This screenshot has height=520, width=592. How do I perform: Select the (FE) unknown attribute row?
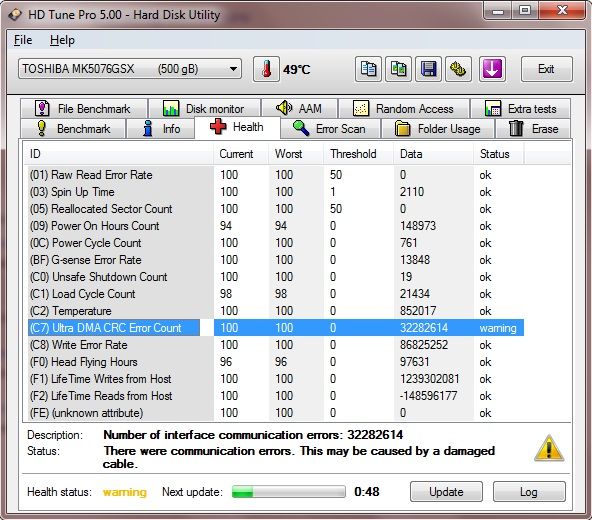coord(276,413)
